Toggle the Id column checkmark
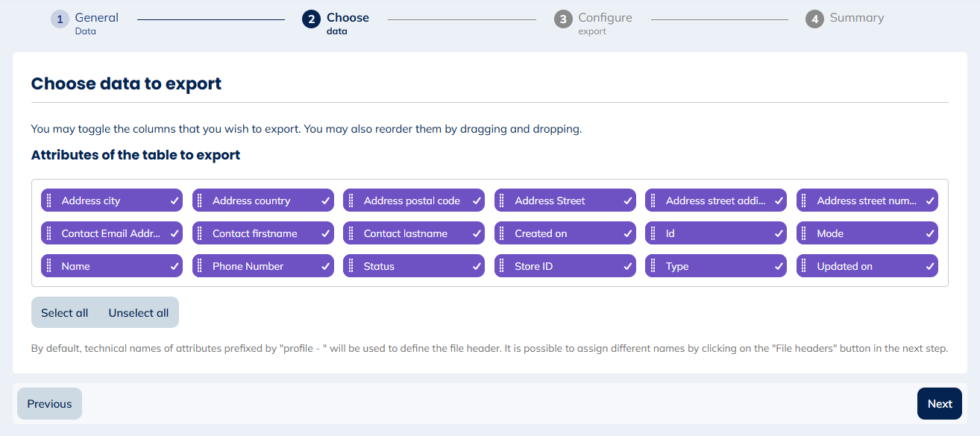Image resolution: width=980 pixels, height=436 pixels. (x=778, y=233)
